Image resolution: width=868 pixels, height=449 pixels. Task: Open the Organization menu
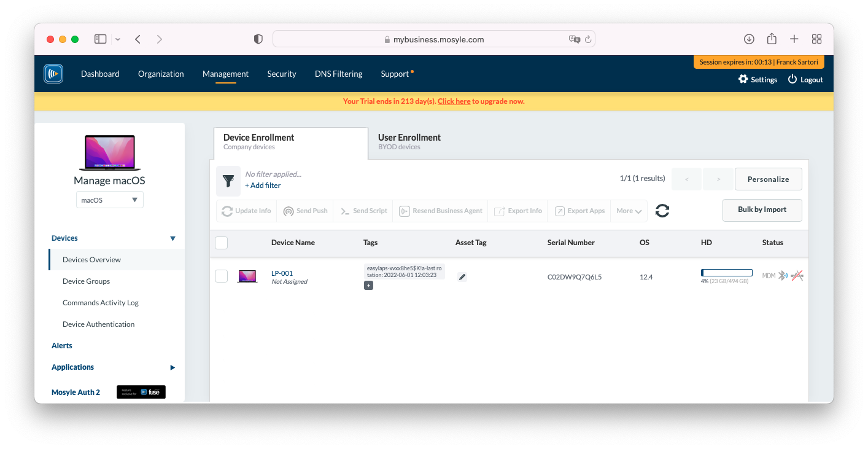point(161,74)
